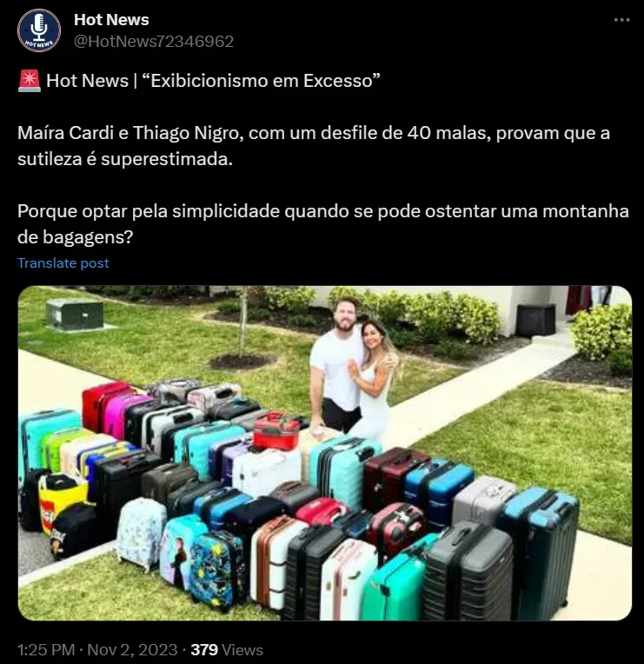Open the attached photo at the couple
644x664 pixels.
[354, 369]
